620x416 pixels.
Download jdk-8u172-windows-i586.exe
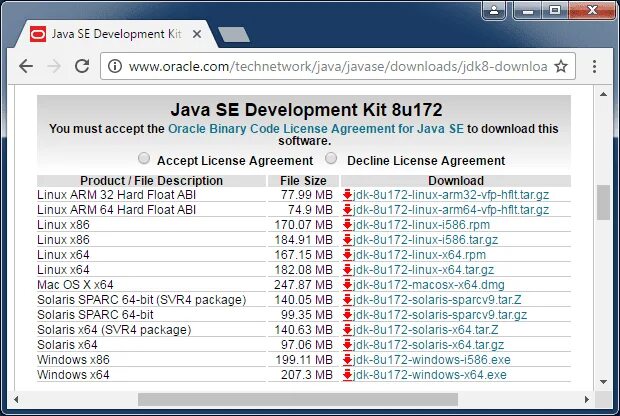[431, 360]
